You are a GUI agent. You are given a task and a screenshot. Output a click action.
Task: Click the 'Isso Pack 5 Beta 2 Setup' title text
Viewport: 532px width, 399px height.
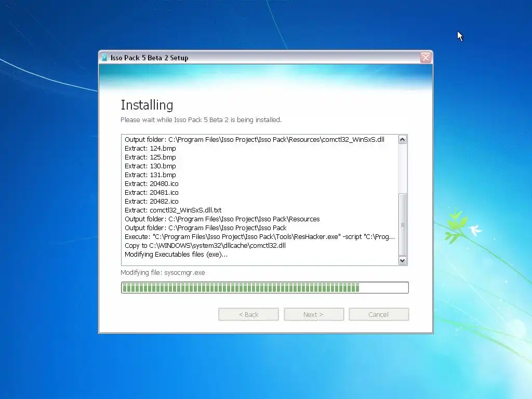click(x=149, y=58)
